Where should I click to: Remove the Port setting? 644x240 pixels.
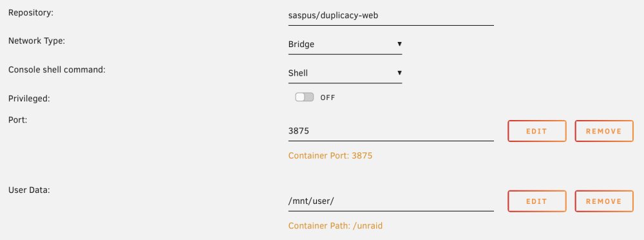[x=604, y=132]
